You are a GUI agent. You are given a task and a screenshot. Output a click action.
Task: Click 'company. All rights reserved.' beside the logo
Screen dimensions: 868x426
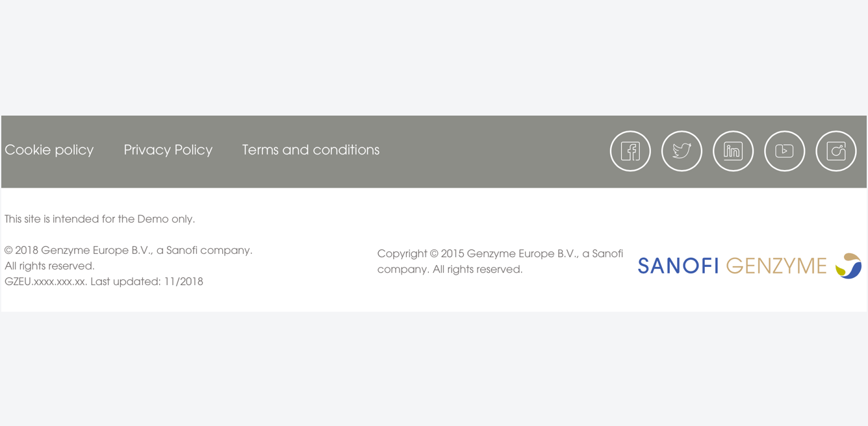click(x=450, y=269)
